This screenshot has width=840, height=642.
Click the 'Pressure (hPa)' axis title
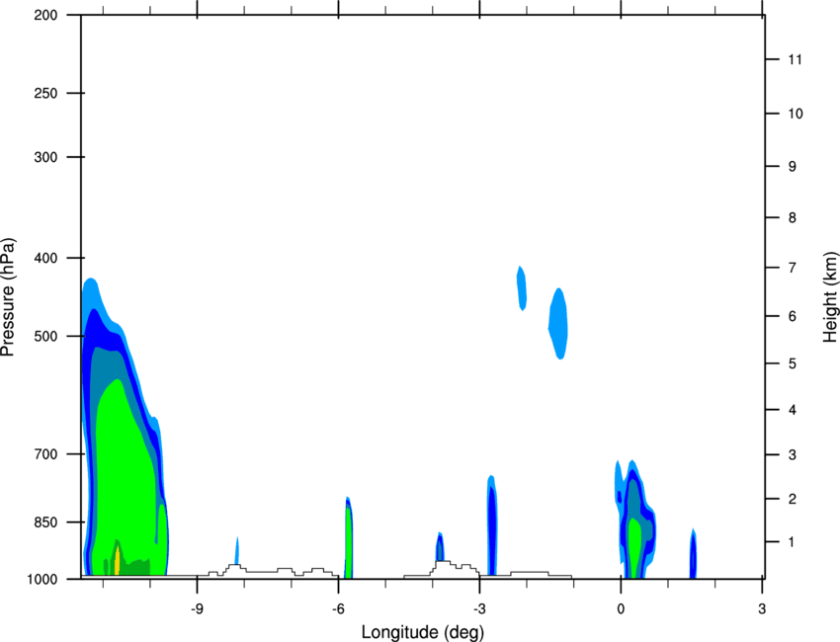pyautogui.click(x=8, y=297)
